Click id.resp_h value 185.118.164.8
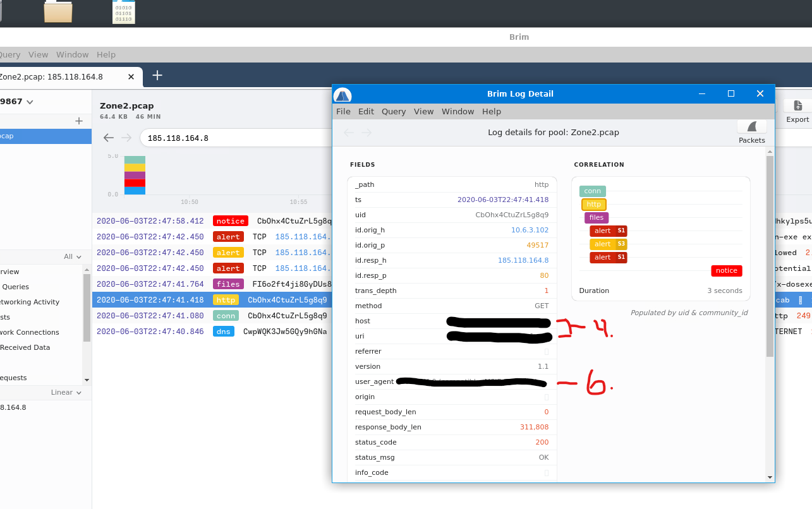Image resolution: width=812 pixels, height=509 pixels. [523, 260]
